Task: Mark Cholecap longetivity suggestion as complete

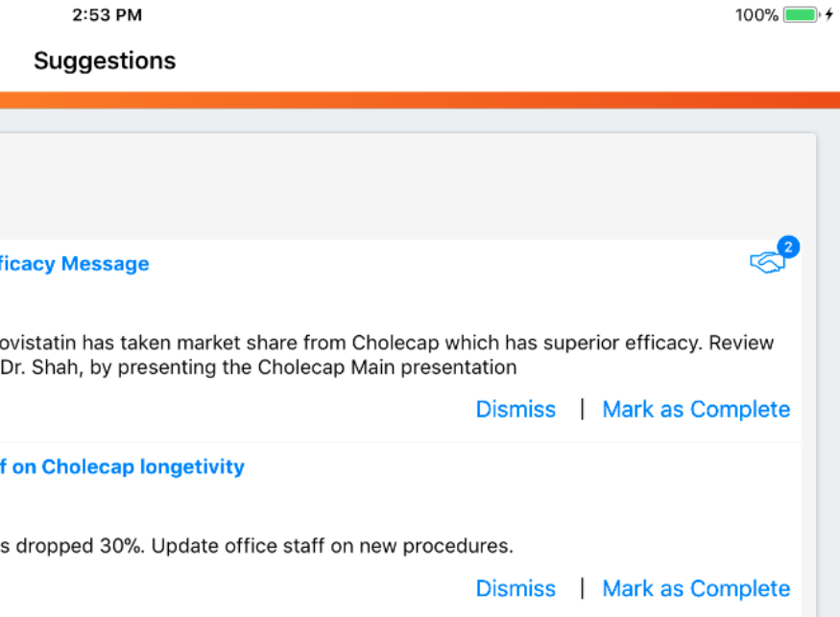Action: pos(696,588)
